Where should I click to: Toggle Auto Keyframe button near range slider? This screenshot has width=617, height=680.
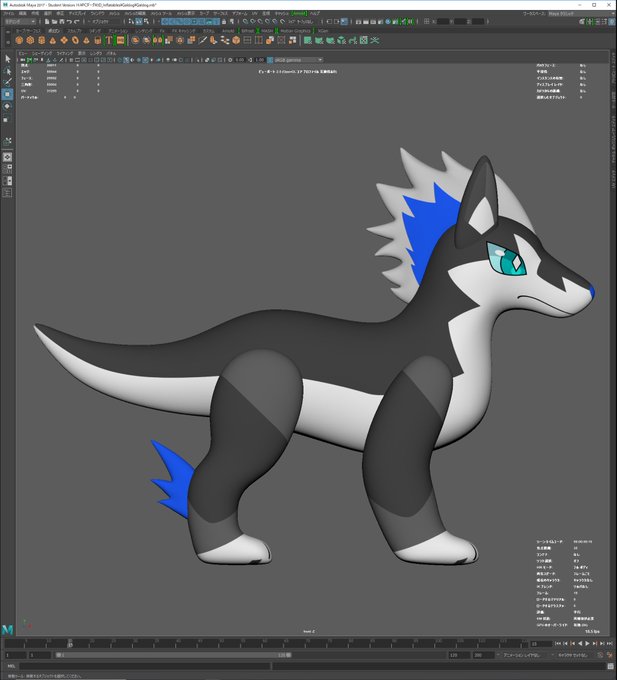(601, 655)
